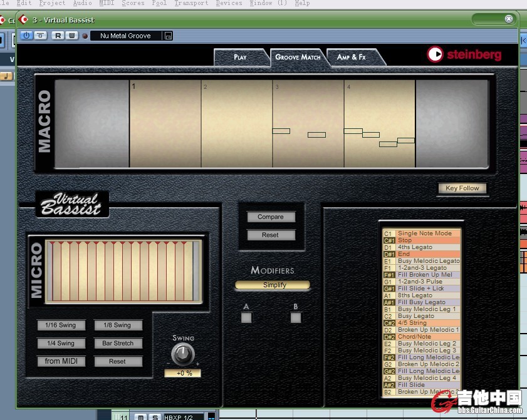Select A1 8ths Legato entry
Viewport: 527px width, 420px height.
[422, 295]
